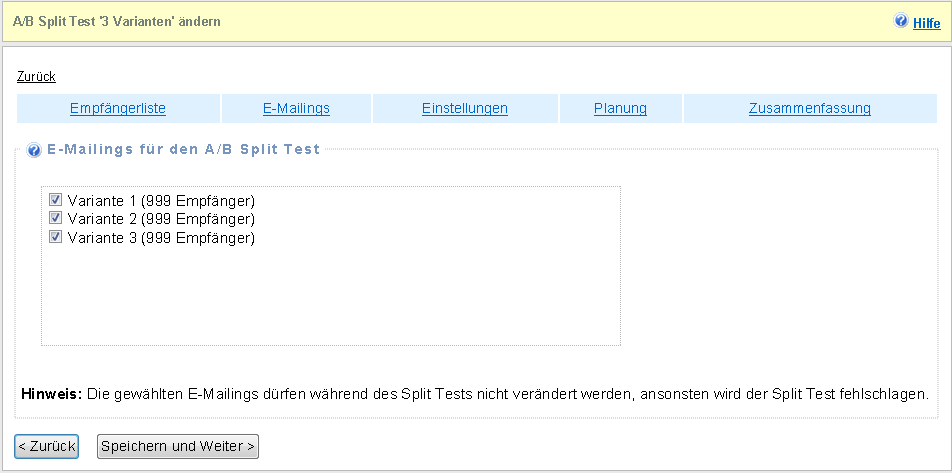The image size is (952, 473).
Task: Click the bold 'Hinweis:' note text
Action: coord(51,394)
